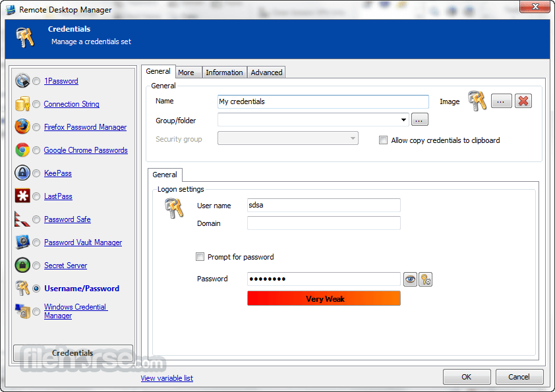The height and width of the screenshot is (392, 555).
Task: Click the LastPass asterisk icon
Action: coord(22,196)
